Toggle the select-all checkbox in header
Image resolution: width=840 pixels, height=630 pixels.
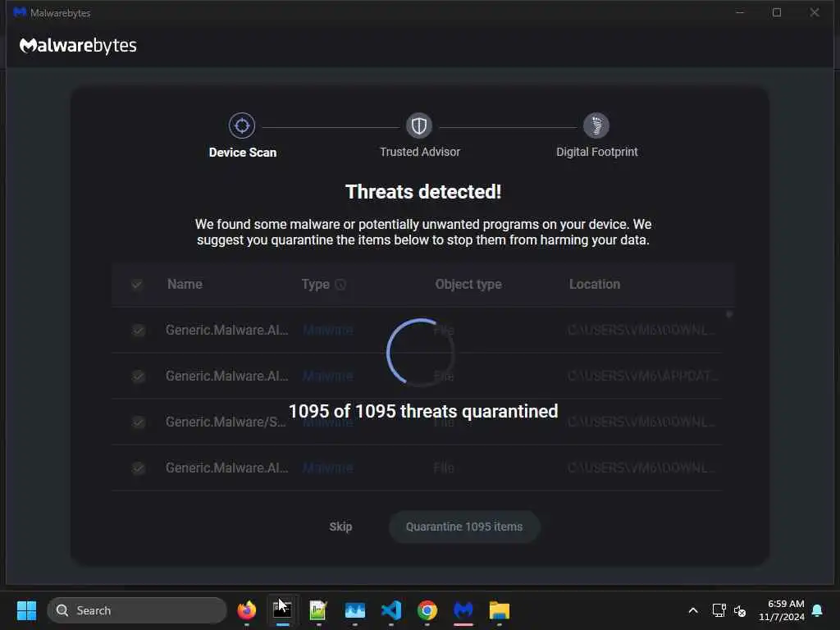click(x=137, y=285)
